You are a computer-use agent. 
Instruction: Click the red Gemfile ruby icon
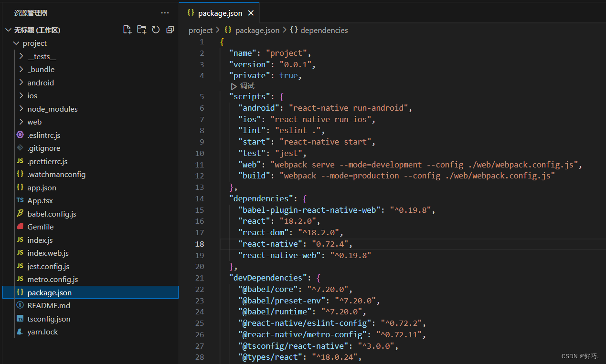(20, 227)
